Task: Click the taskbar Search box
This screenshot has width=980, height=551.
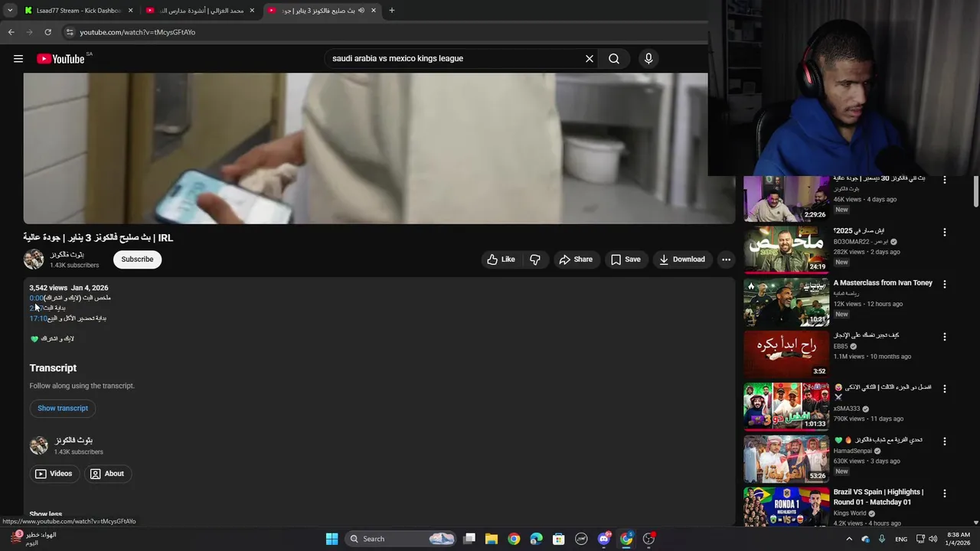Action: click(401, 539)
